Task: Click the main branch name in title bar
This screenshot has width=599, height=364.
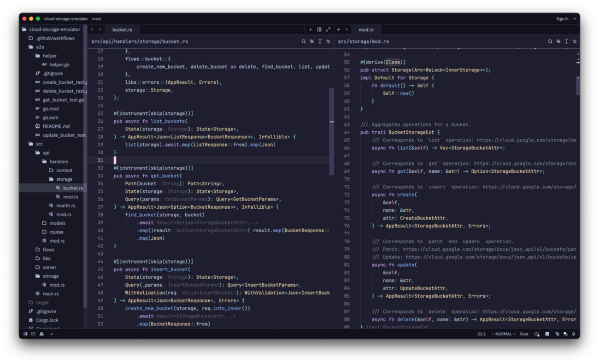Action: pyautogui.click(x=96, y=19)
